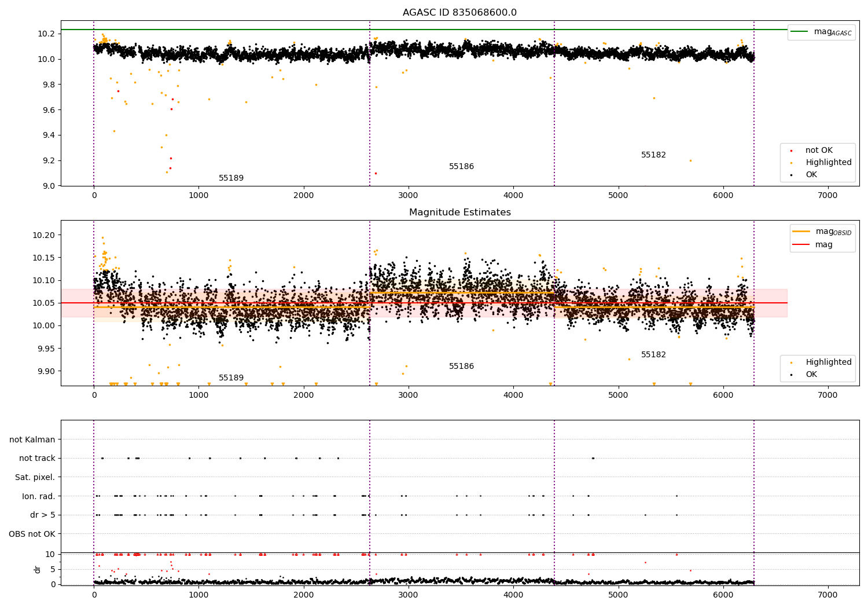Click "Highlighted" in the AGASC ID plot legend

coord(829,163)
